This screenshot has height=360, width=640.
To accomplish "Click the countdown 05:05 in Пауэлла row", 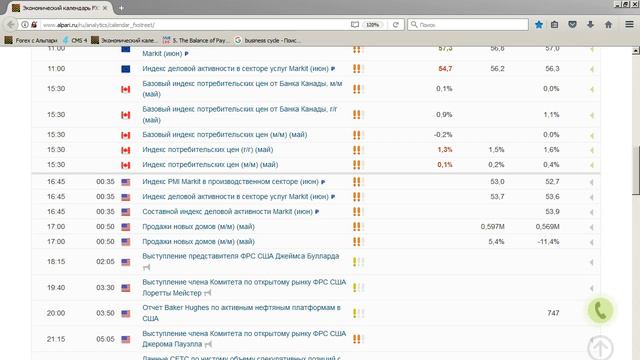I will click(x=105, y=339).
